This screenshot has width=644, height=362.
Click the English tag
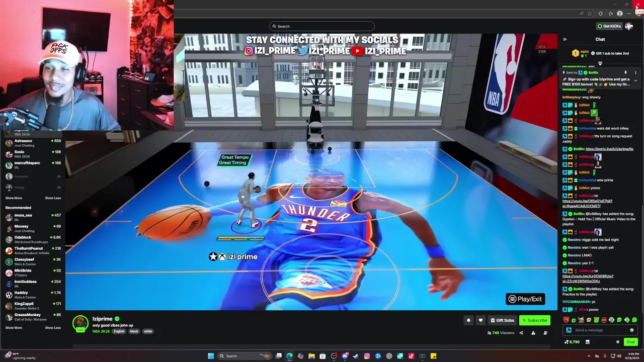(x=119, y=331)
